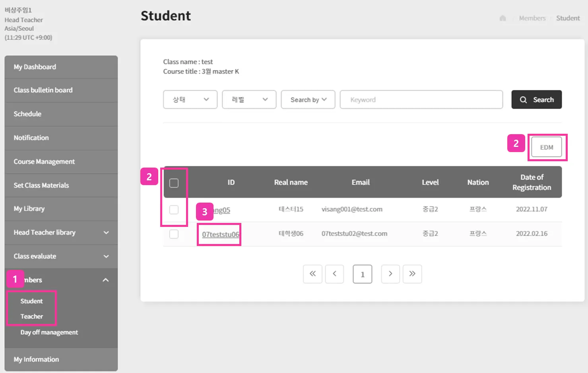Click the Level column header
This screenshot has height=373, width=588.
pos(430,182)
